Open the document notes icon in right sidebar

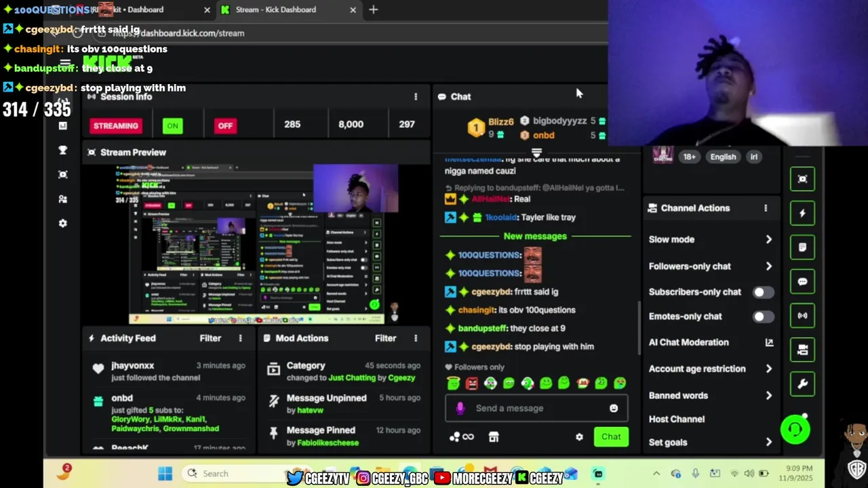[x=802, y=247]
